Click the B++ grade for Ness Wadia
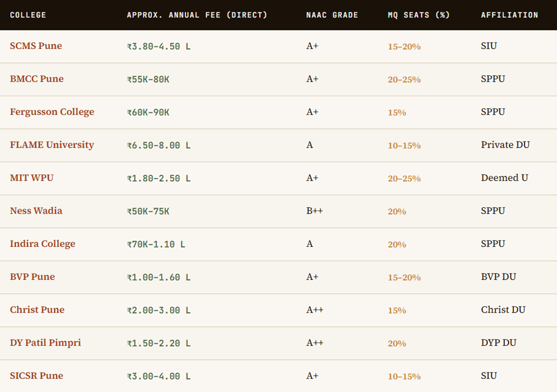Viewport: 557px width, 392px height. (315, 211)
